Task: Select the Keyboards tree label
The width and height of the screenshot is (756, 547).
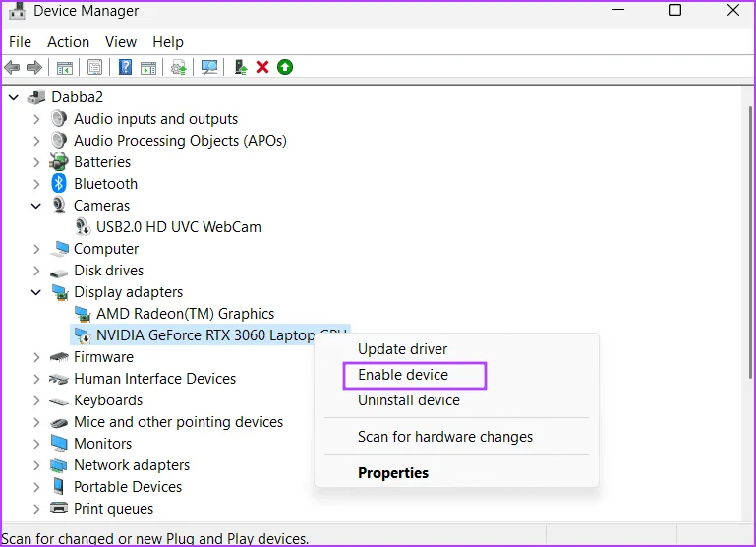Action: pyautogui.click(x=108, y=400)
